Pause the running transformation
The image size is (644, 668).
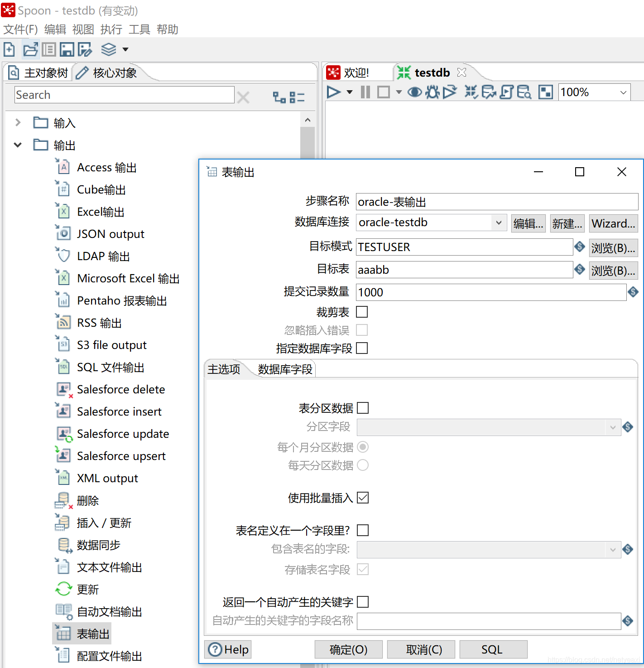[x=365, y=92]
